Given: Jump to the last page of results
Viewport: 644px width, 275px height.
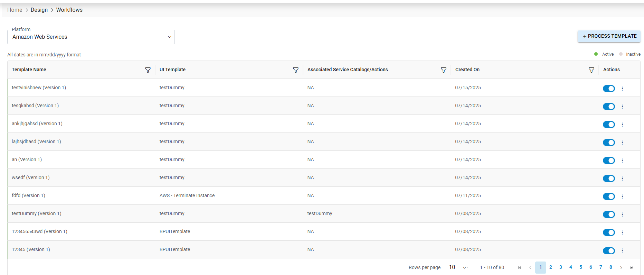Looking at the screenshot, I should coord(632,268).
